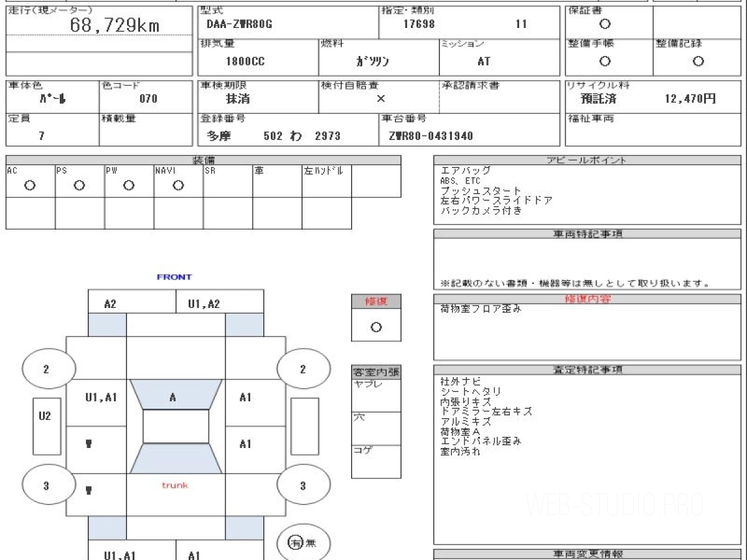Select the fuel type ガソリン

[x=372, y=62]
